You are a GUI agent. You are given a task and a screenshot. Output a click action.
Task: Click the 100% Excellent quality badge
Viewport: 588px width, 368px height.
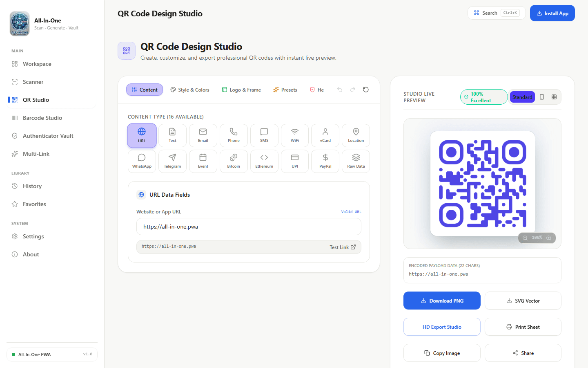tap(484, 97)
